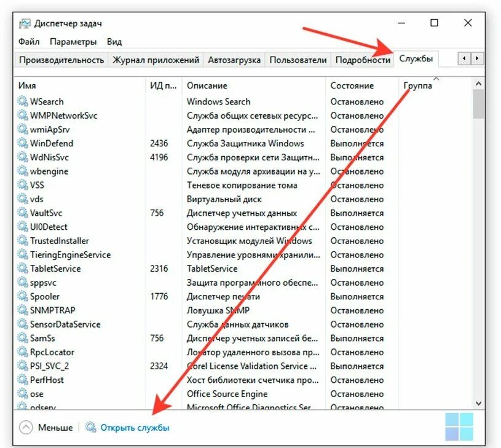The height and width of the screenshot is (448, 501).
Task: Switch to the Журнал приложений tab
Action: tap(156, 60)
